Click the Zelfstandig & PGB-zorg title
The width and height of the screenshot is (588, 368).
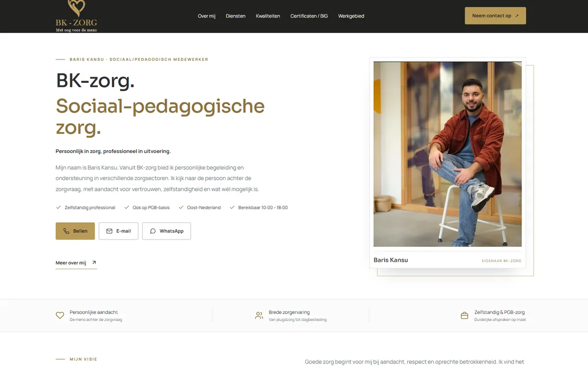point(499,312)
